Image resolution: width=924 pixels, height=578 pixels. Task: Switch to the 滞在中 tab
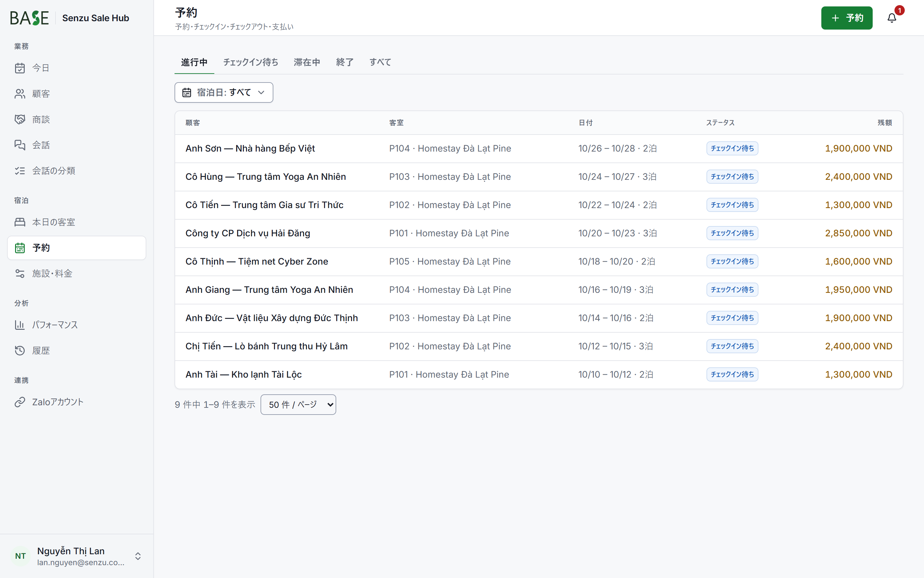click(307, 62)
